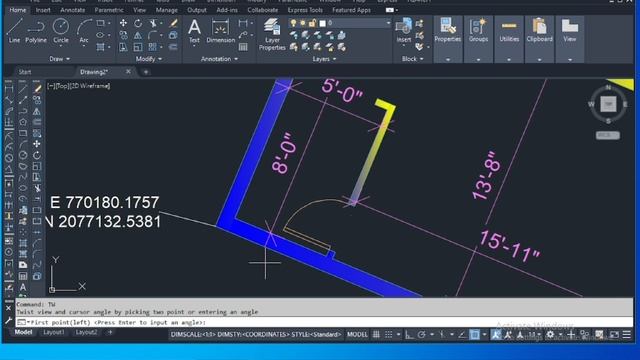
Task: Click the Stretch tool in Modify panel
Action: pos(123,47)
